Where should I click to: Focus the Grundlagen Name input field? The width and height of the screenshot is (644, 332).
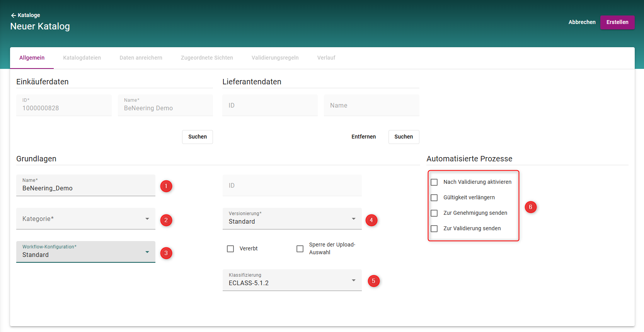pyautogui.click(x=85, y=188)
